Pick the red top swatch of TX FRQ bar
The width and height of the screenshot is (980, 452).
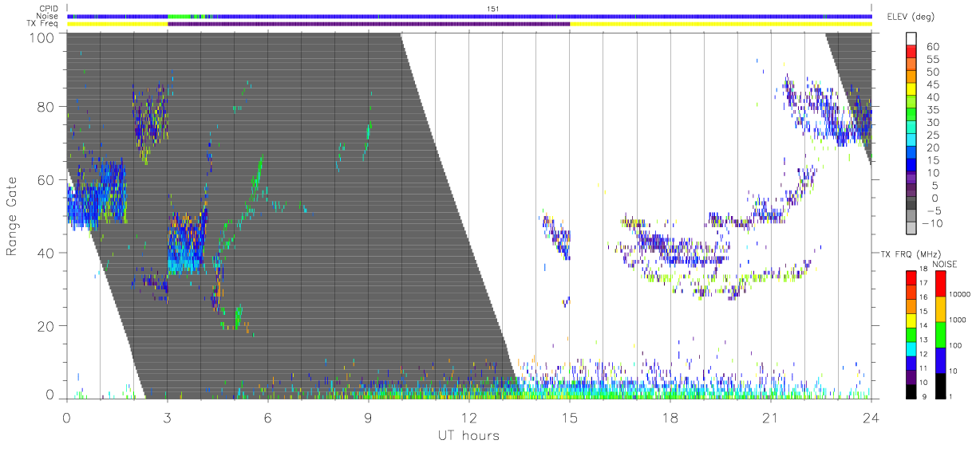click(911, 277)
